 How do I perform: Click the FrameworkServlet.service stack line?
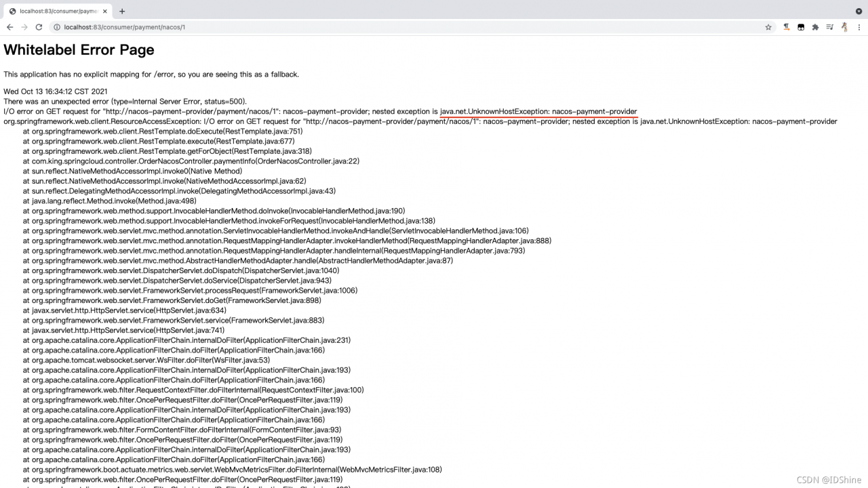pyautogui.click(x=174, y=321)
